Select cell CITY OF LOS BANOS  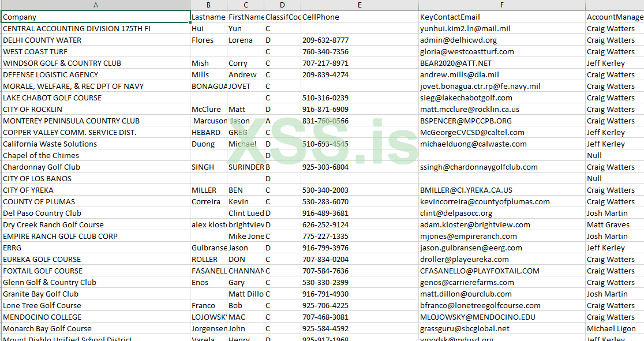(x=96, y=178)
